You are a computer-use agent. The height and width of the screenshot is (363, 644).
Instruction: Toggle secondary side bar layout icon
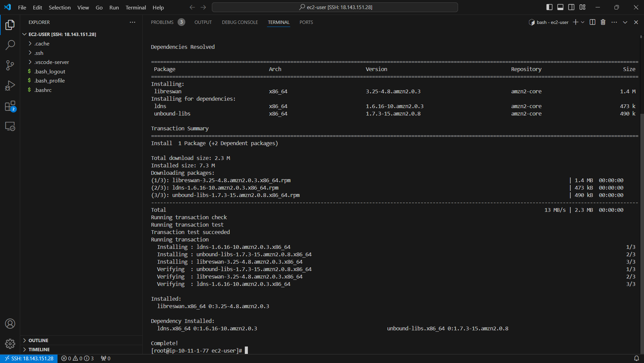click(571, 7)
